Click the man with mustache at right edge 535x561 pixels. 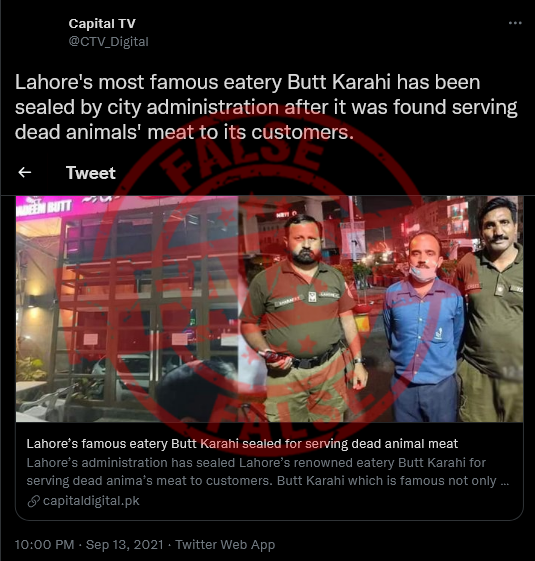click(492, 308)
